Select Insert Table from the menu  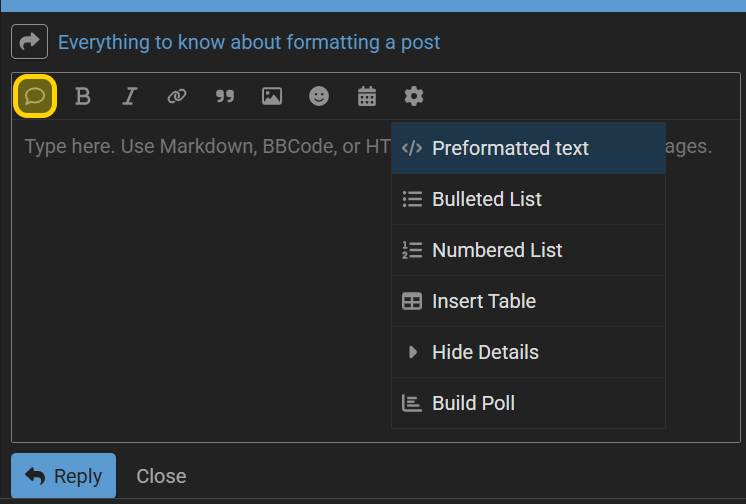[x=528, y=301]
